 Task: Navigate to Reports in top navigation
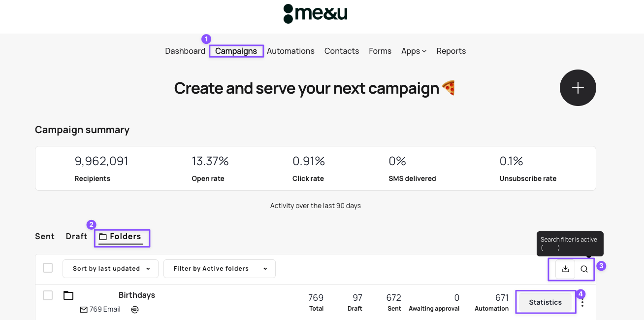pos(451,51)
